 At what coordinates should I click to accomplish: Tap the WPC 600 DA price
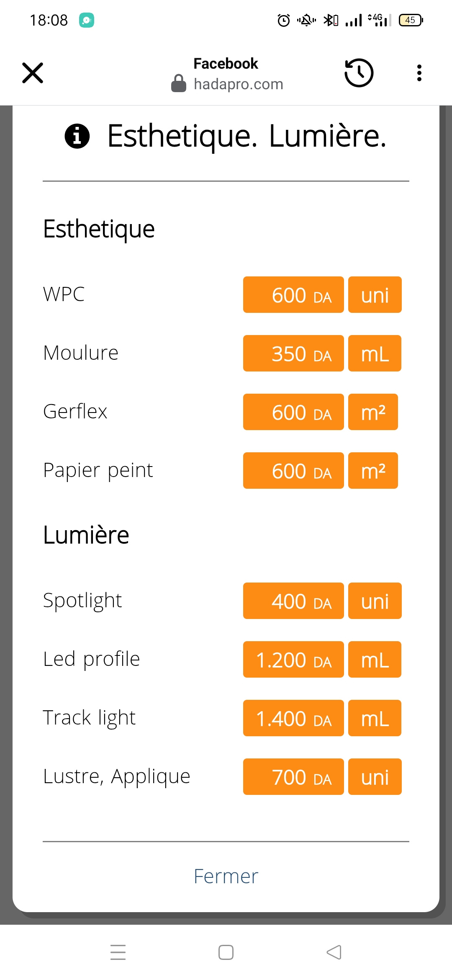(293, 295)
